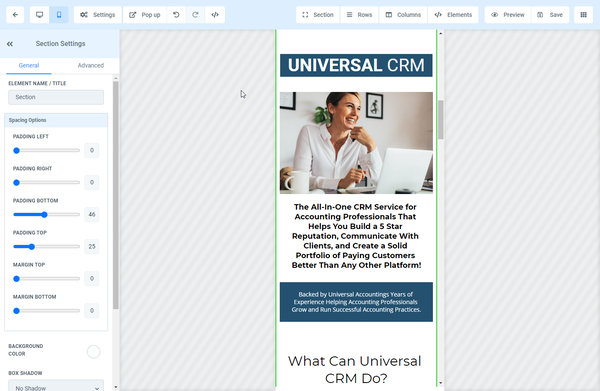Switch to desktop view icon
600x391 pixels.
pos(39,15)
